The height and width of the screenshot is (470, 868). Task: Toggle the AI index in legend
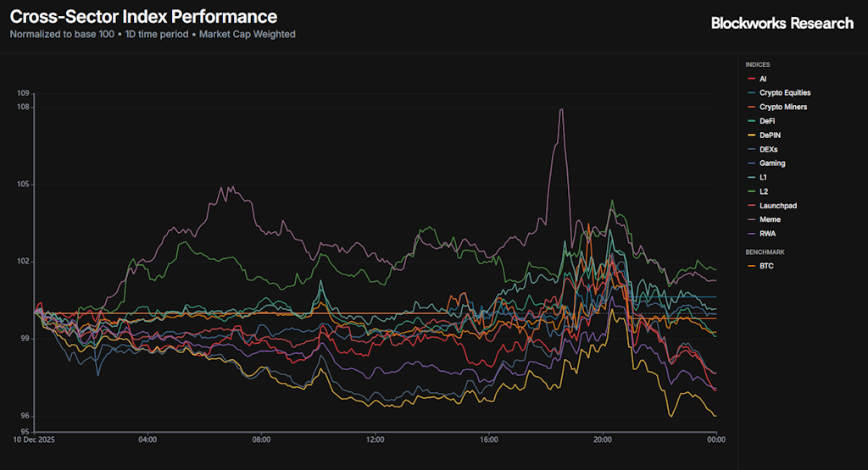click(x=763, y=79)
